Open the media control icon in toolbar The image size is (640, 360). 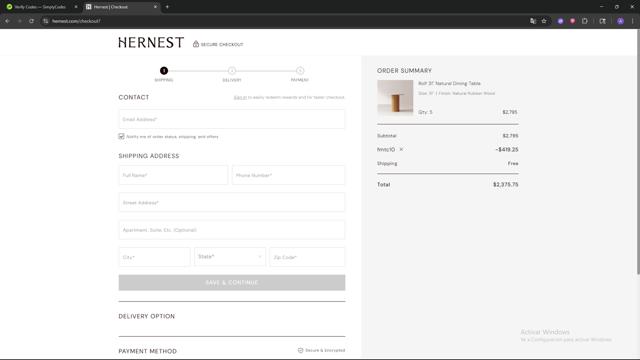[602, 21]
